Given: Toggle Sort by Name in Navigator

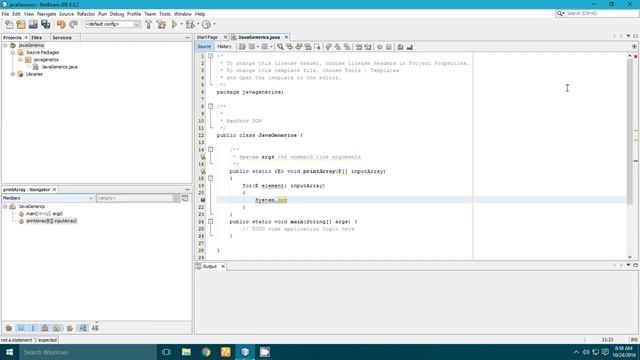Looking at the screenshot, I should click(83, 328).
